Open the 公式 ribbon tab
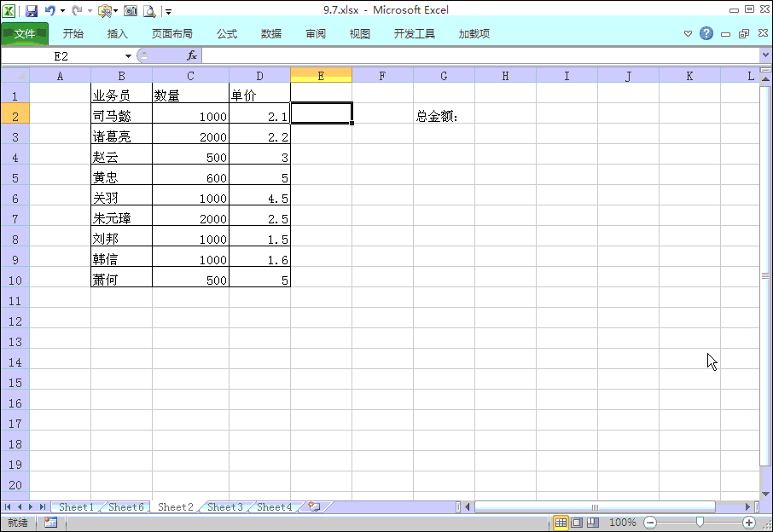This screenshot has height=532, width=773. (227, 33)
